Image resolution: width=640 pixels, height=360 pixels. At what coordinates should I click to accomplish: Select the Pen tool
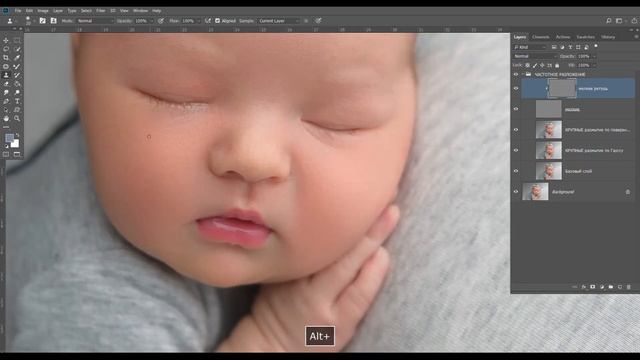tap(6, 101)
